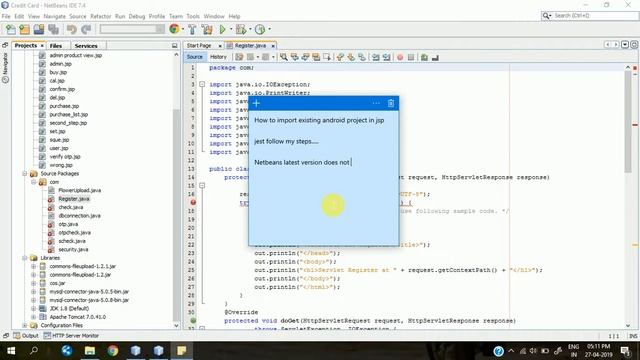Toggle the breakpoint marker on line 17
The height and width of the screenshot is (360, 640).
coord(193,202)
